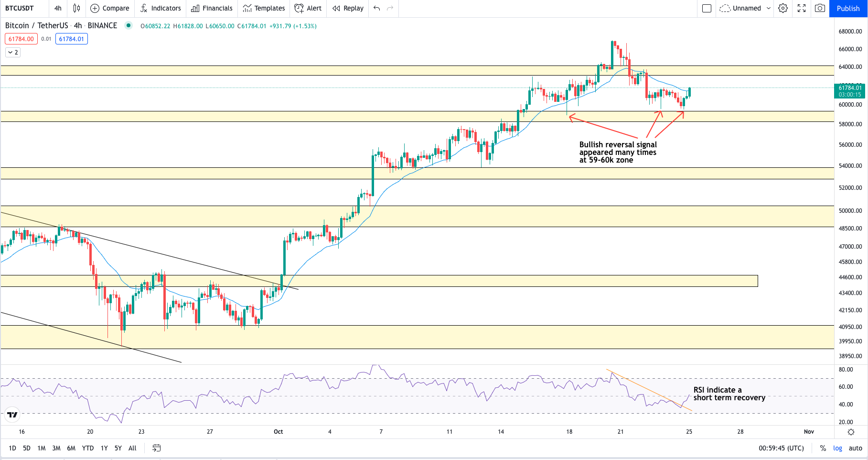Open time axis settings gear
Image resolution: width=868 pixels, height=460 pixels.
point(851,432)
